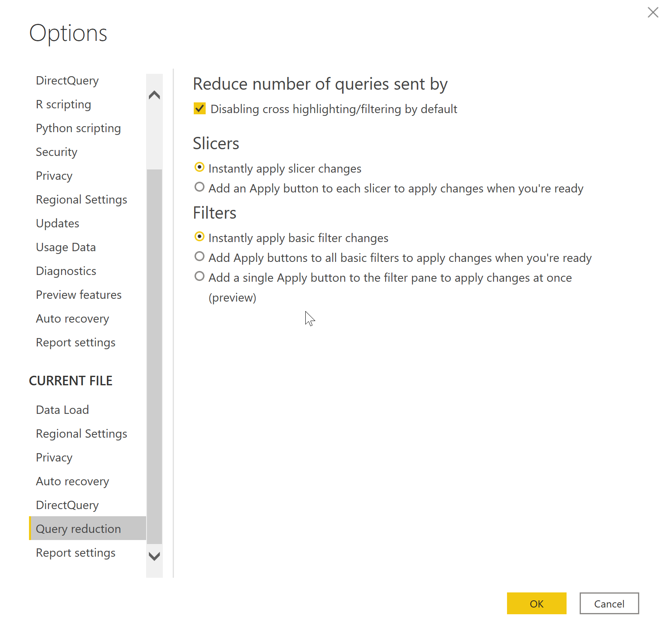Open Auto recovery below Preview features
The image size is (669, 644).
pos(72,319)
